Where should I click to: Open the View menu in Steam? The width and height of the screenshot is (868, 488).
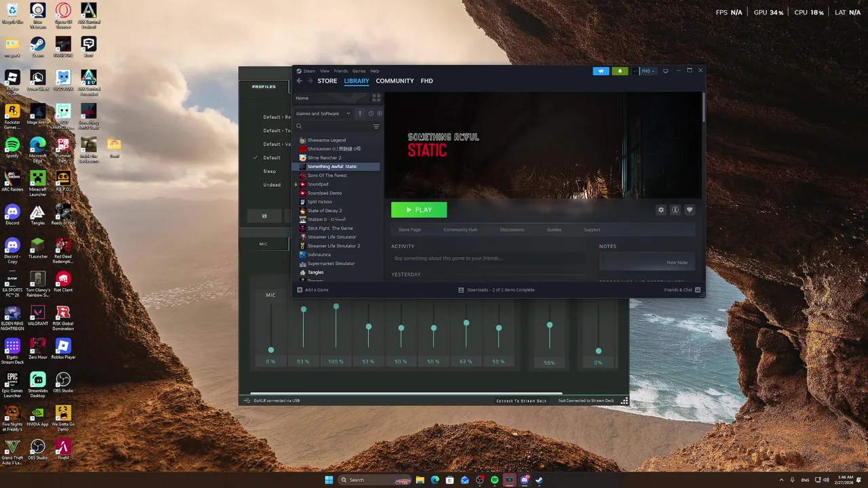(x=325, y=70)
